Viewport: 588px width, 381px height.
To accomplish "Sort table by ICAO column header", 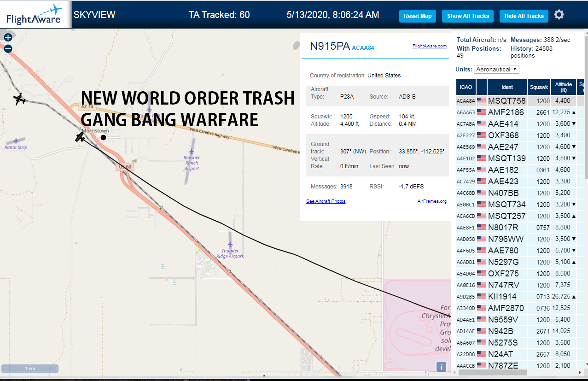I will pyautogui.click(x=466, y=87).
